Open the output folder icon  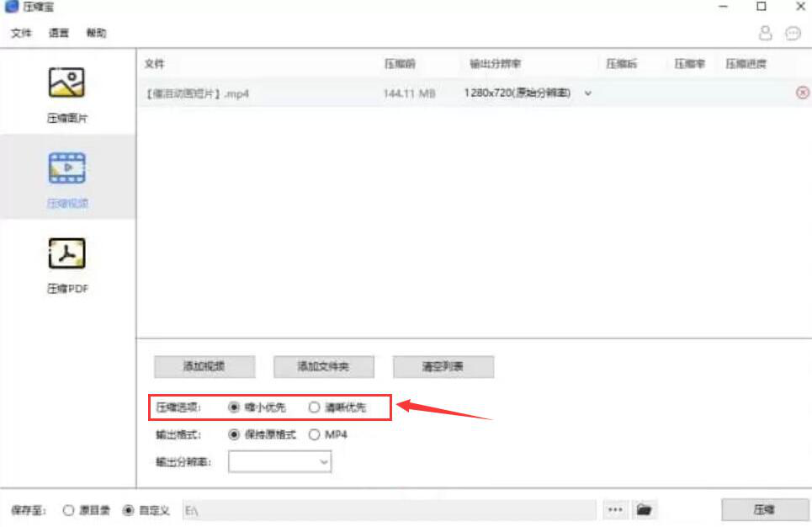click(x=644, y=510)
